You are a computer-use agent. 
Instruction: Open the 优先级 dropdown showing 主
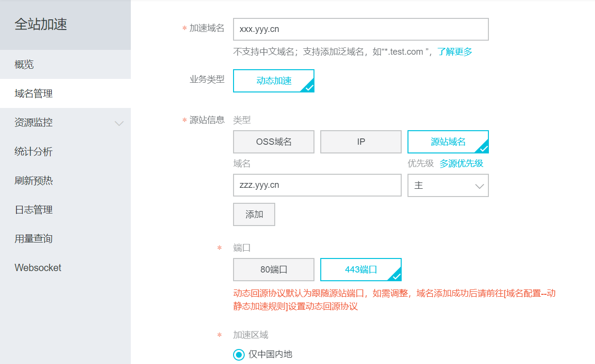[x=447, y=185]
